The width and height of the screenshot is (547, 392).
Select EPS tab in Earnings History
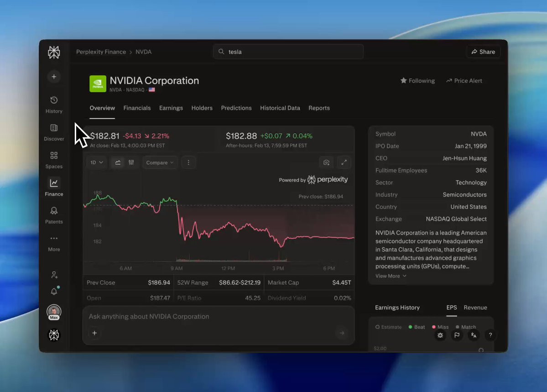click(451, 308)
